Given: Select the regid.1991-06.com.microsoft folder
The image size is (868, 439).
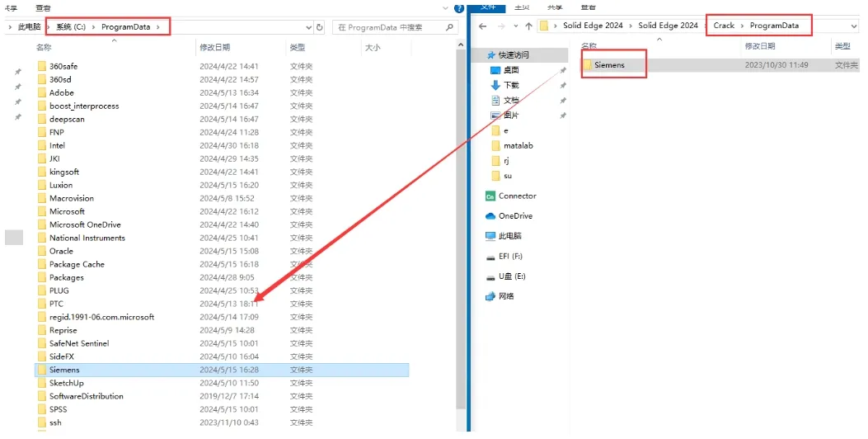Looking at the screenshot, I should (x=102, y=317).
